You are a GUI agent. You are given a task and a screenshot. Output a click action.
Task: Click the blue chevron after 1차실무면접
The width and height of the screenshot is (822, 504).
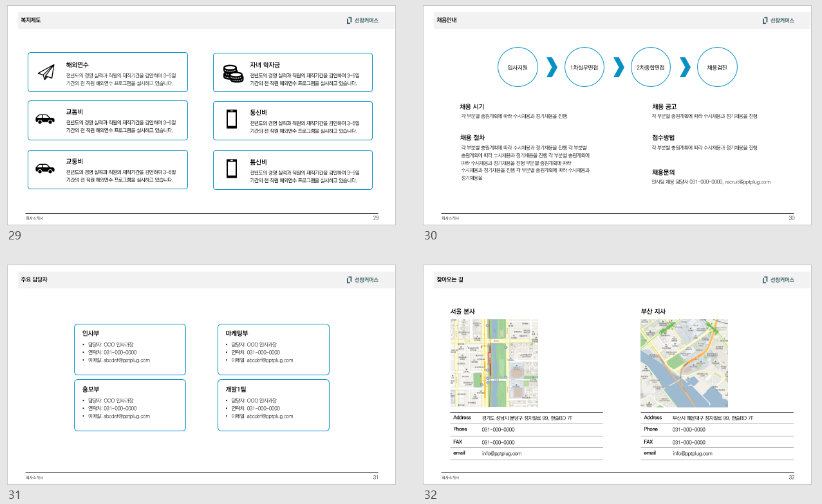[619, 67]
